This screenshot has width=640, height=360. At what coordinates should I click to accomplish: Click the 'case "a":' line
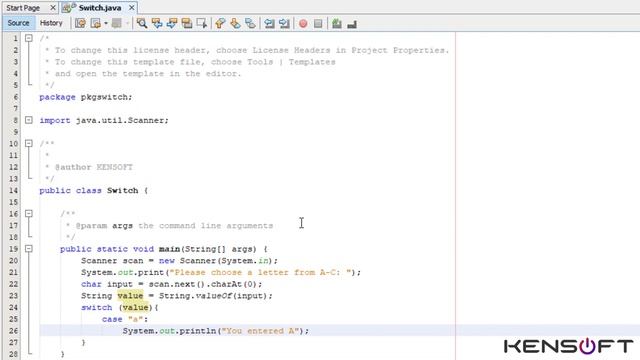click(125, 319)
